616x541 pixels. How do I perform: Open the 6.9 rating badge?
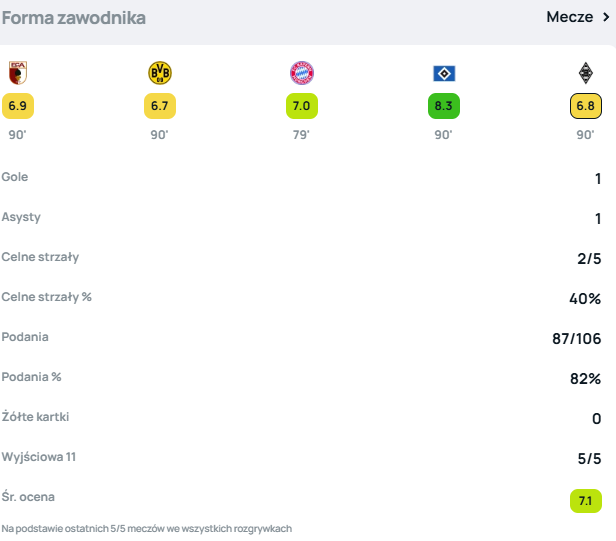point(17,105)
